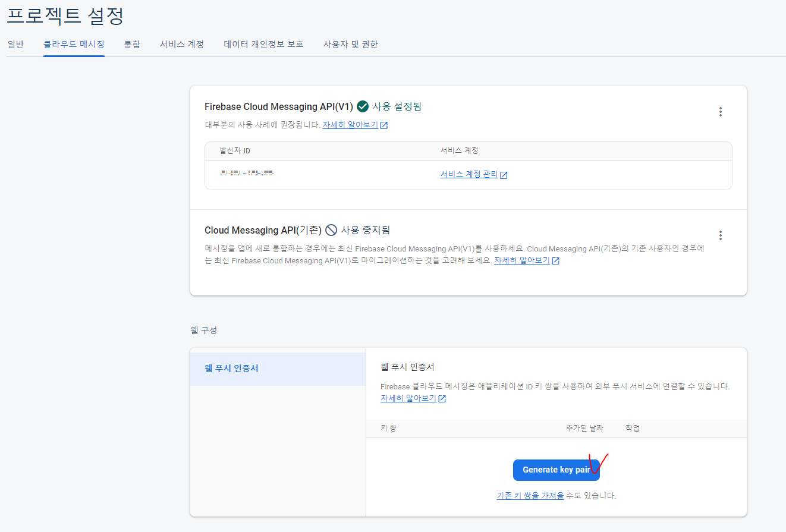Click the 작업 column header
The image size is (786, 532).
[633, 428]
